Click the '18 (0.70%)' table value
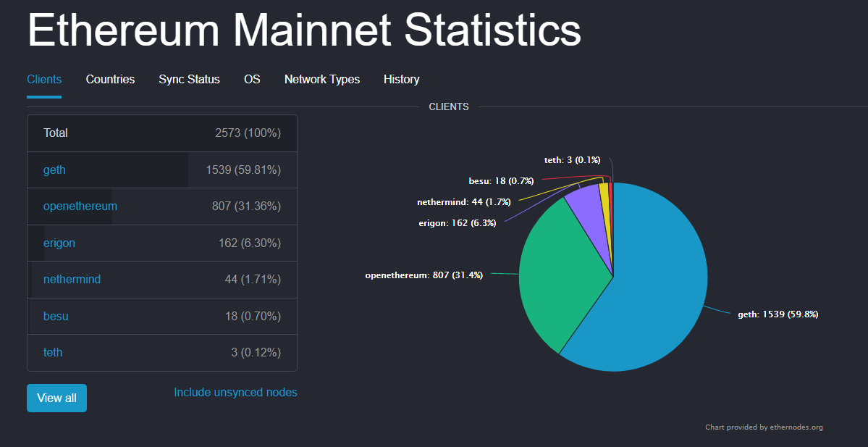The width and height of the screenshot is (868, 447). [x=253, y=317]
